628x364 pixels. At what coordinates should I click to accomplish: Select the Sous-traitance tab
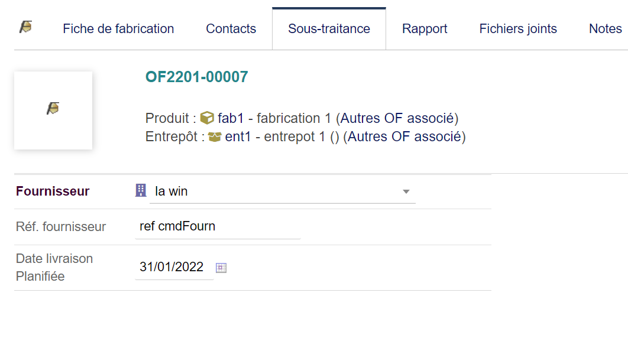(x=329, y=29)
